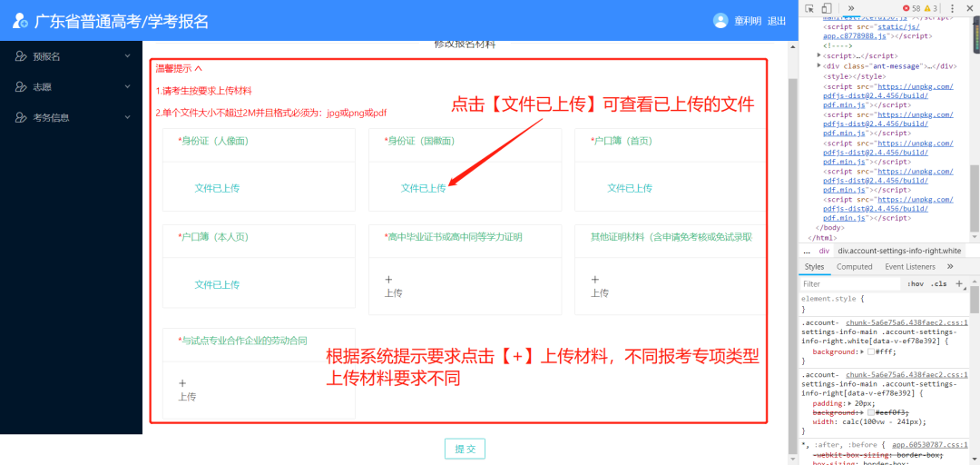980x465 pixels.
Task: Click the red error count icon
Action: click(x=906, y=8)
